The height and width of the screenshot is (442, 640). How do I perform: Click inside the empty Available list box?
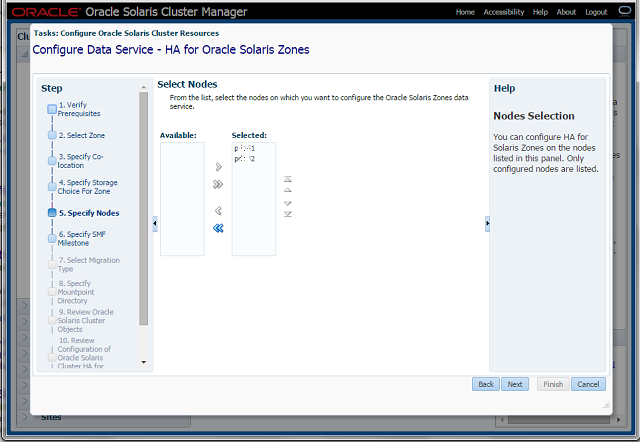(182, 199)
